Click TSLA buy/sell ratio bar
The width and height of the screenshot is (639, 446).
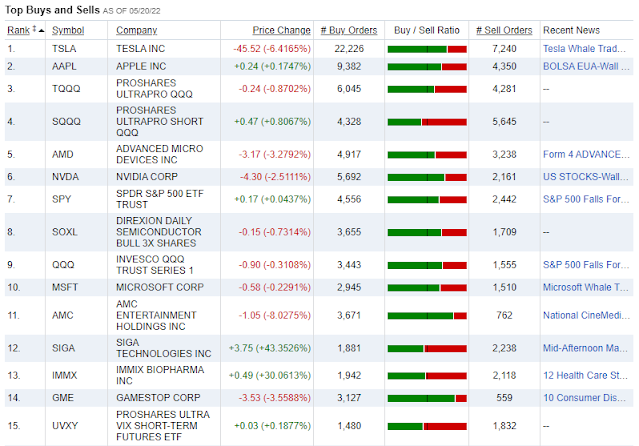[427, 49]
